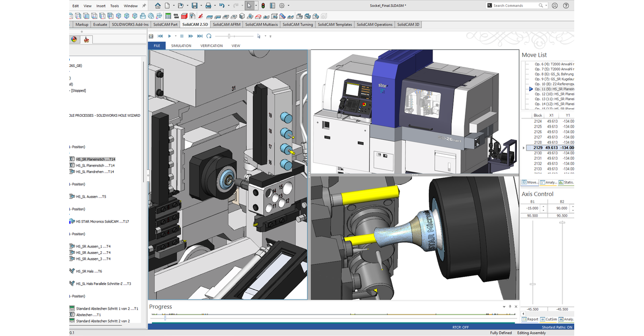Open the Options gear dropdown arrow
This screenshot has height=336, width=644.
(289, 5)
